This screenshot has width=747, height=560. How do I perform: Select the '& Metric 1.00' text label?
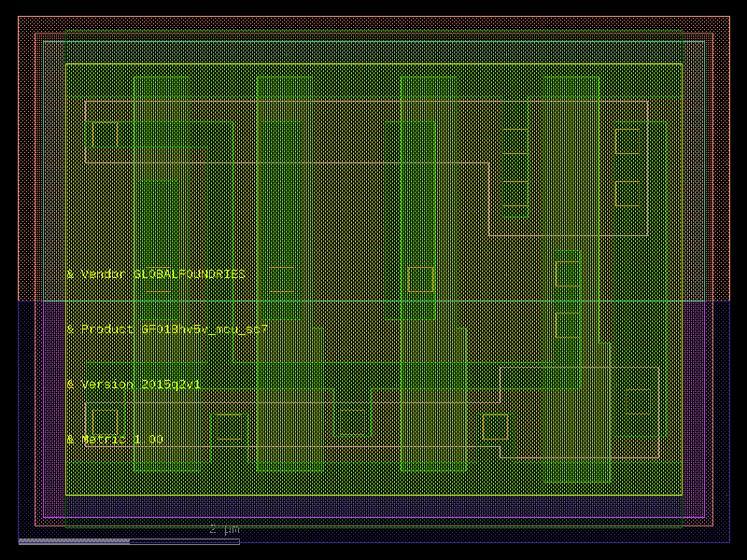(115, 439)
